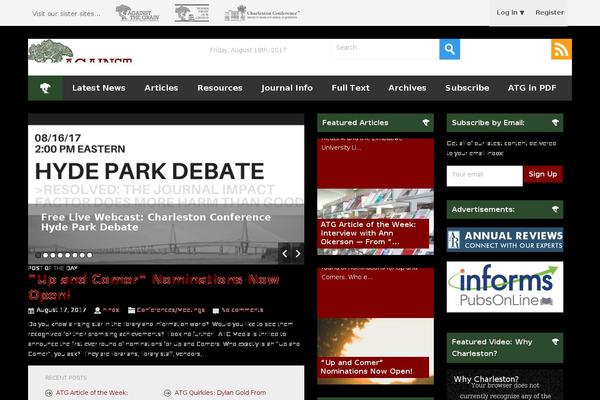Open the Annual Reviews advertisement banner

click(505, 240)
